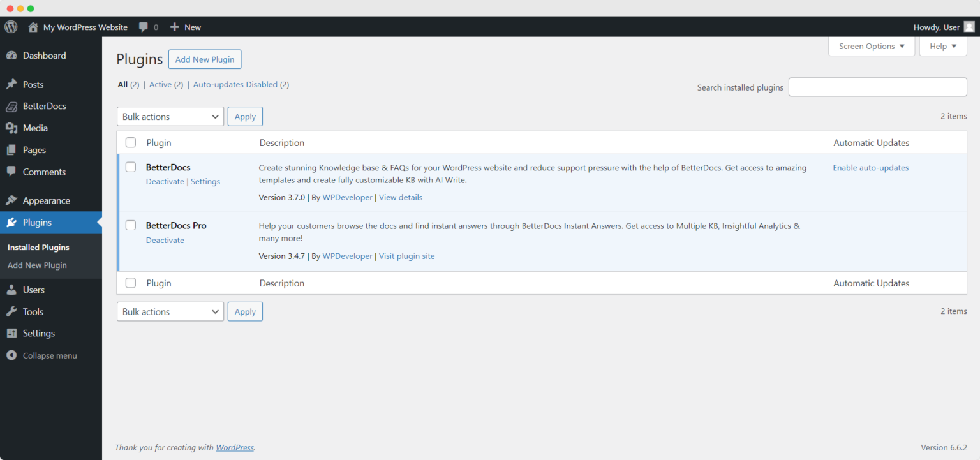The width and height of the screenshot is (980, 460).
Task: Select the Posts icon in sidebar
Action: (x=12, y=84)
